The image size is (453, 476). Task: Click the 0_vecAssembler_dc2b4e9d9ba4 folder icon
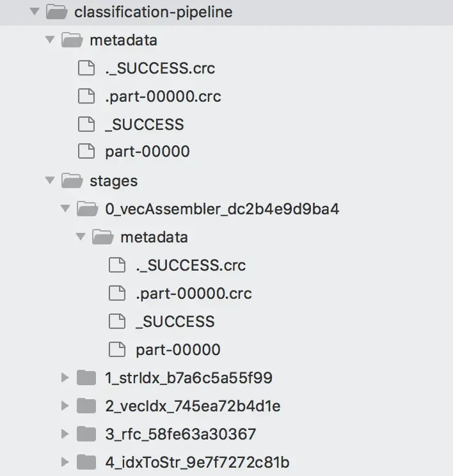pyautogui.click(x=88, y=209)
